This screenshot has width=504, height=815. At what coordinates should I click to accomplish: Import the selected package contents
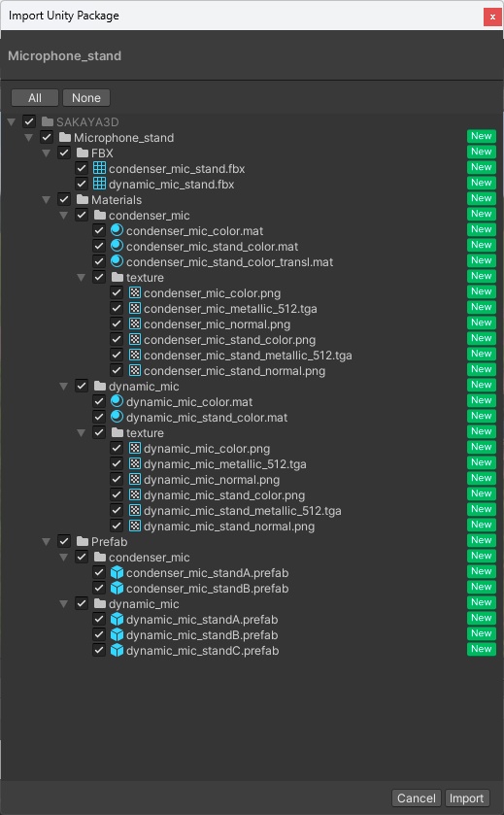[466, 798]
